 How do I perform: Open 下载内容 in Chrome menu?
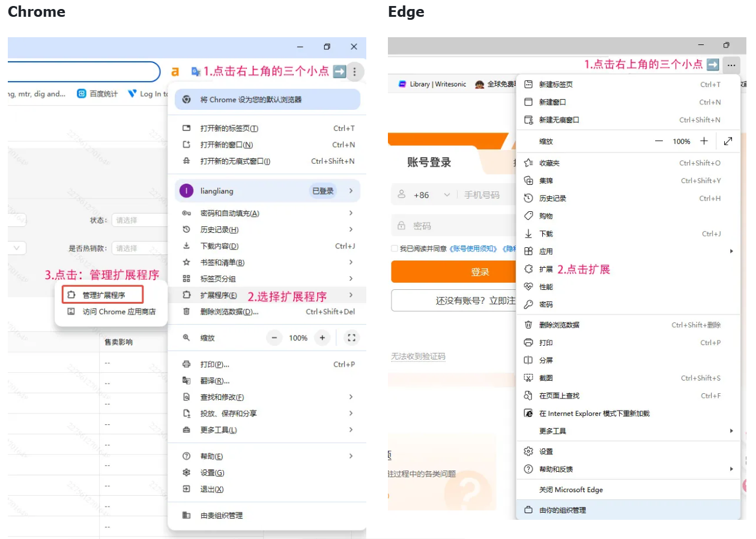(x=267, y=246)
